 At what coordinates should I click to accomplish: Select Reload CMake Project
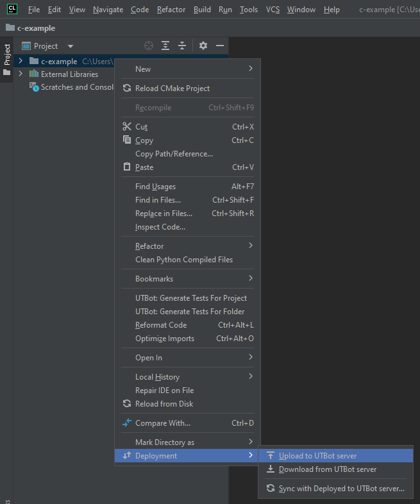pyautogui.click(x=172, y=88)
